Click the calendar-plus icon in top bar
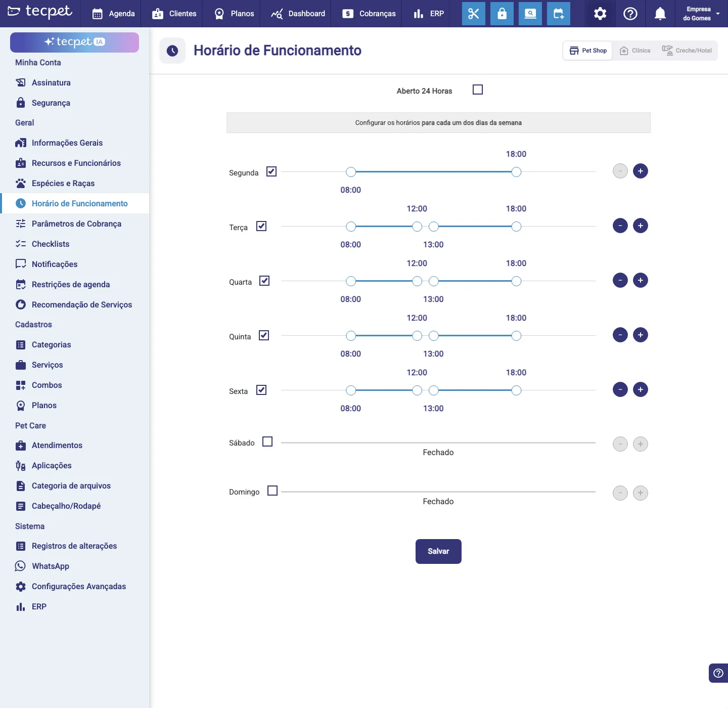 [559, 14]
